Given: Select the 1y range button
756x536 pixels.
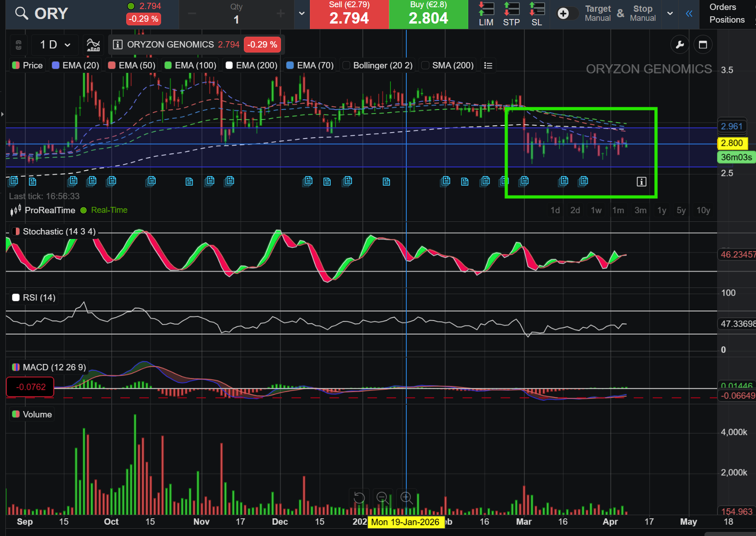Looking at the screenshot, I should coord(661,210).
